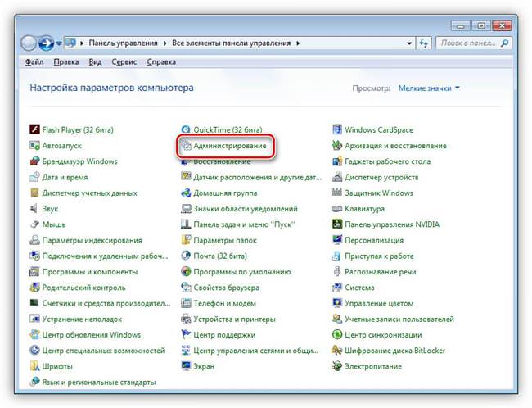Click Все элементы панели управления breadcrumb

[231, 43]
